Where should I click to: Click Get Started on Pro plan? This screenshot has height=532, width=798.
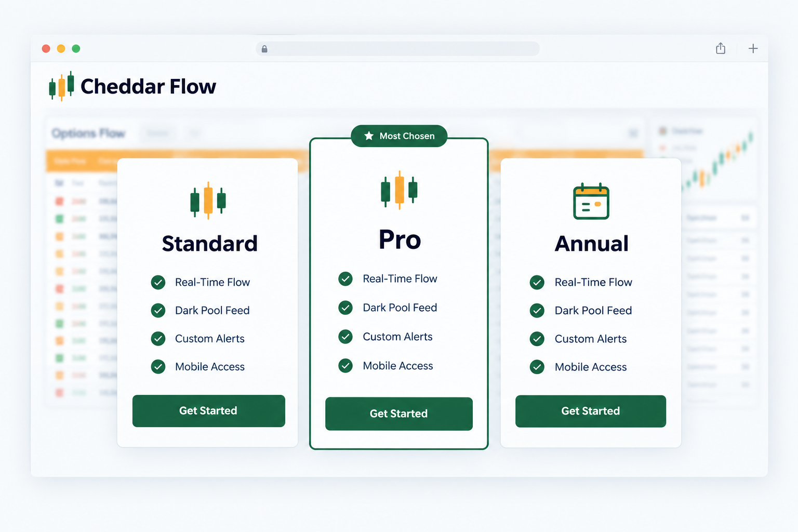(399, 414)
